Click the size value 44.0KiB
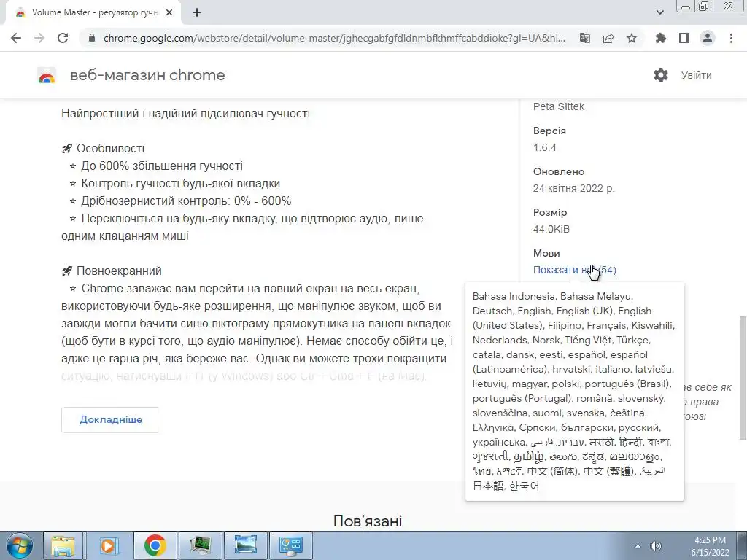Viewport: 747px width, 560px height. click(551, 229)
